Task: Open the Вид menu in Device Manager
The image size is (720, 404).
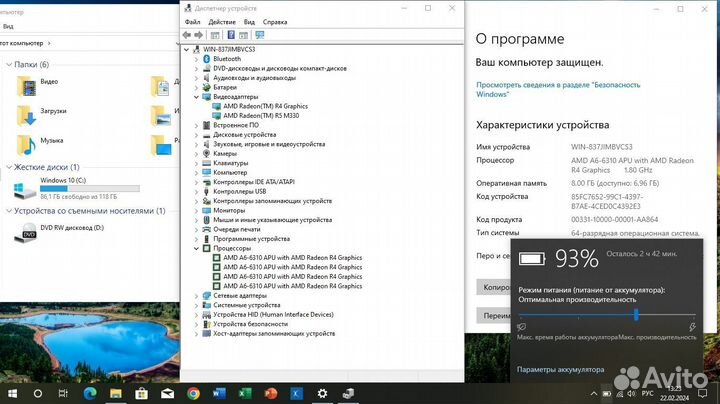Action: (249, 22)
